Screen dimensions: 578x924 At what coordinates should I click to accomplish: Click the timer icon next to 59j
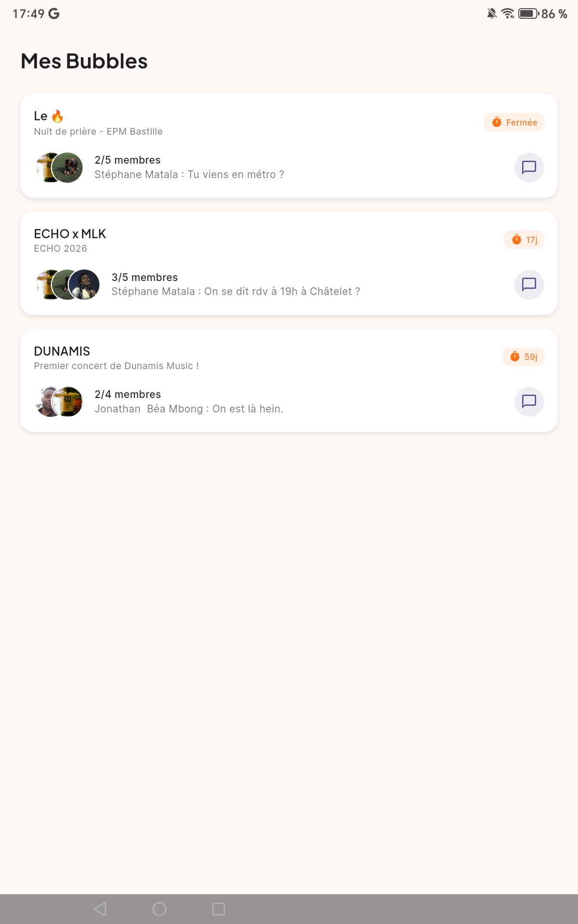pos(514,357)
